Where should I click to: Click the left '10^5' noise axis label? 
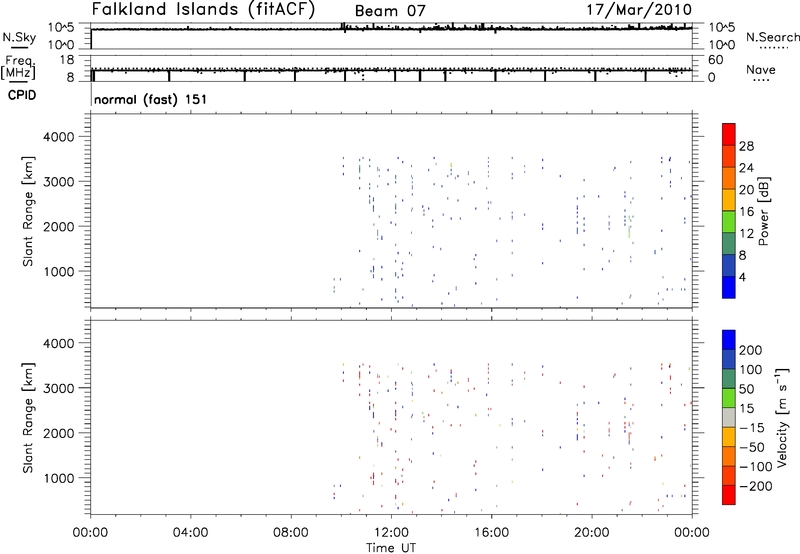coord(61,28)
